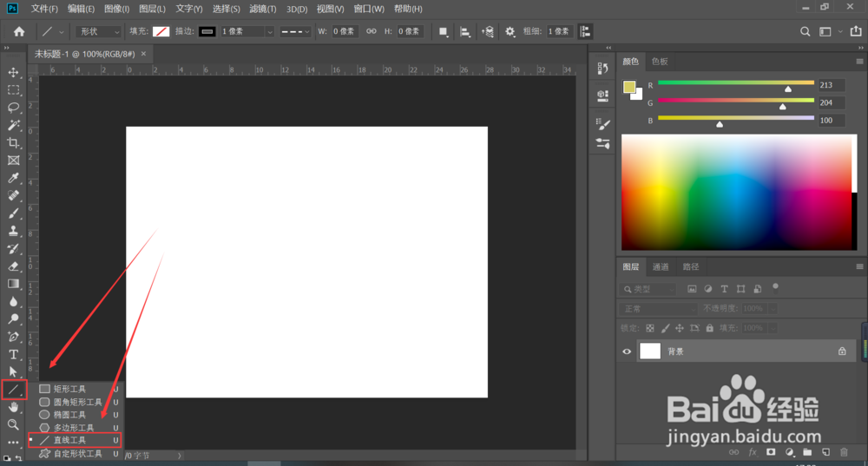Open the 形状 tool mode dropdown
The image size is (868, 466).
tap(98, 31)
